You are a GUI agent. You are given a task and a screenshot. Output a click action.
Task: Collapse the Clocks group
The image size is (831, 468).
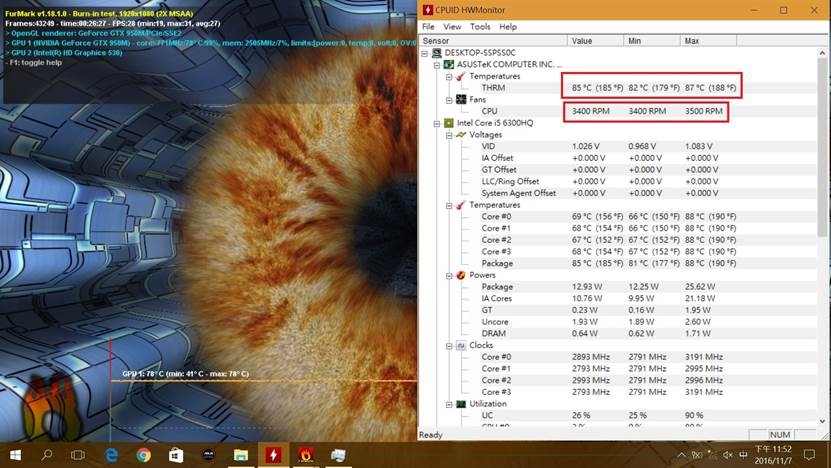point(449,346)
